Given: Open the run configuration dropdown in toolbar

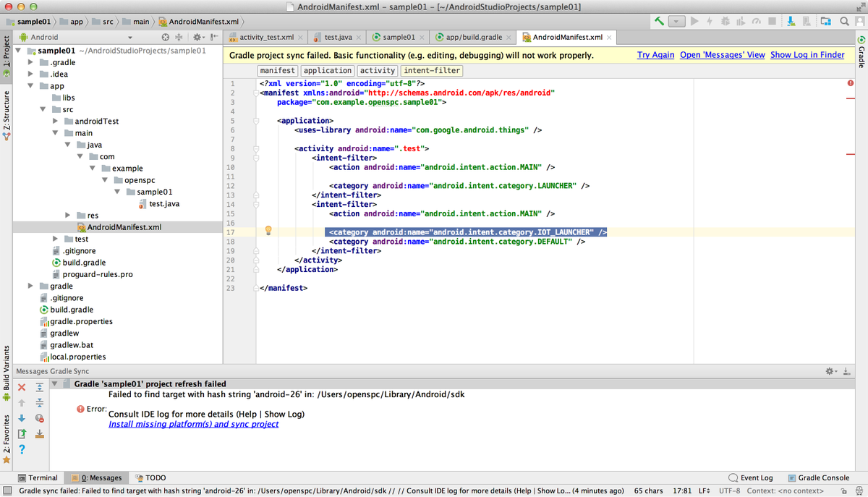Looking at the screenshot, I should pyautogui.click(x=676, y=22).
